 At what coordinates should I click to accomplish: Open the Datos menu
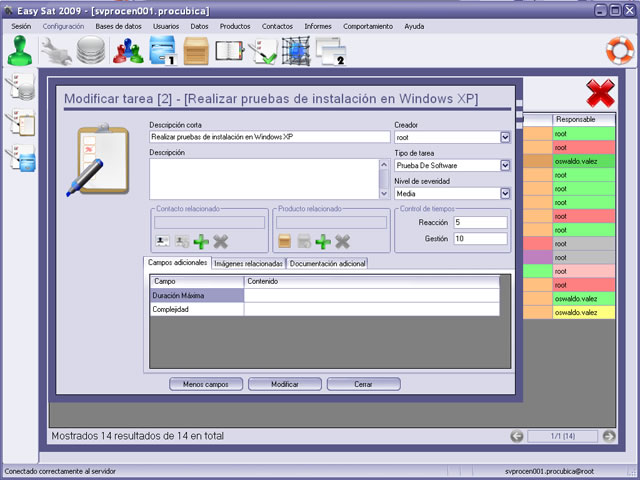click(199, 27)
